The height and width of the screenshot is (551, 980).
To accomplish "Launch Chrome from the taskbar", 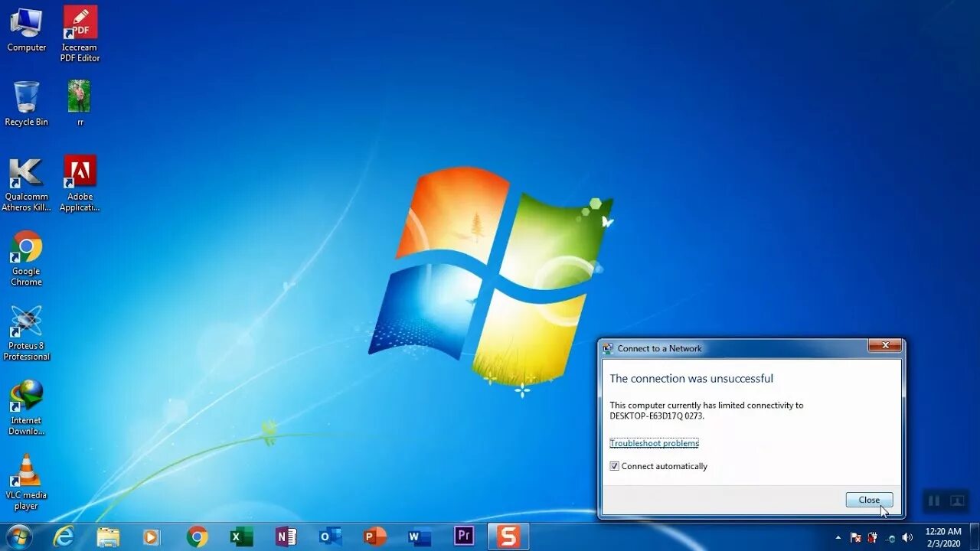I will tap(197, 537).
